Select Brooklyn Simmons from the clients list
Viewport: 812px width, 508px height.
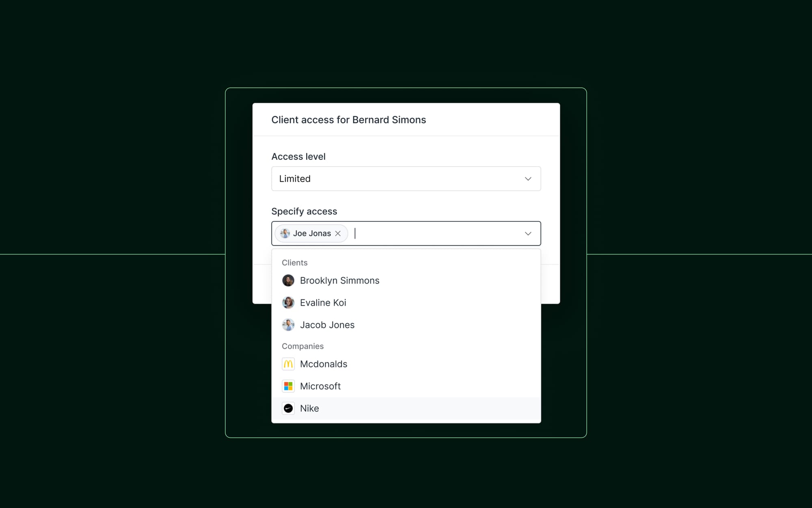339,280
